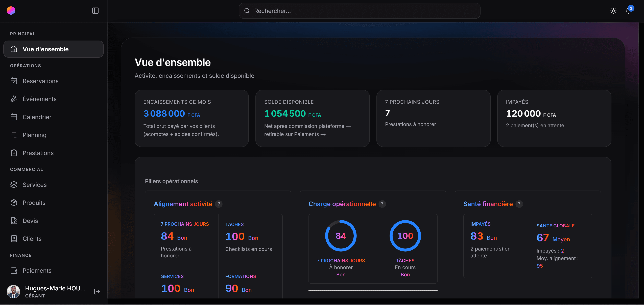Click 'Moy. alignement : 95' text
The height and width of the screenshot is (305, 644).
pyautogui.click(x=558, y=262)
